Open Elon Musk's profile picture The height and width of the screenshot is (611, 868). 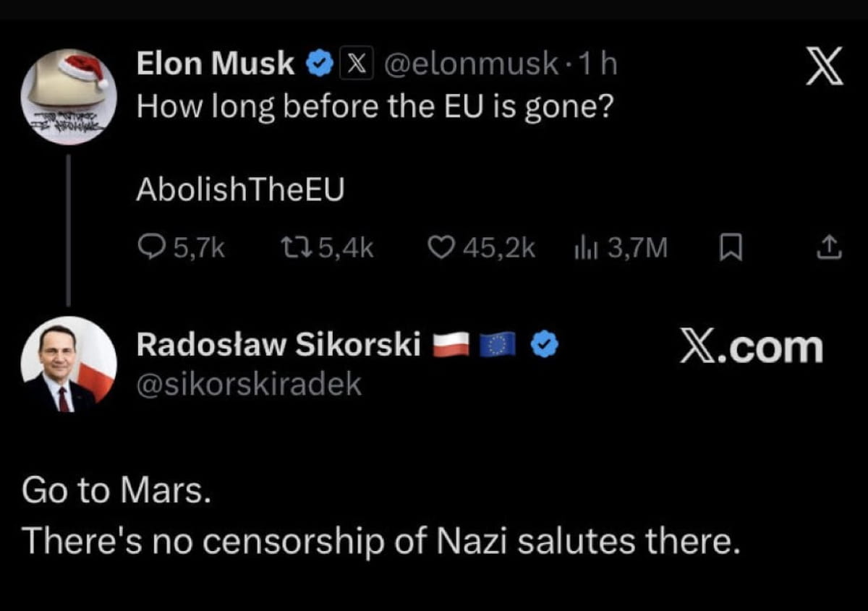pyautogui.click(x=69, y=96)
